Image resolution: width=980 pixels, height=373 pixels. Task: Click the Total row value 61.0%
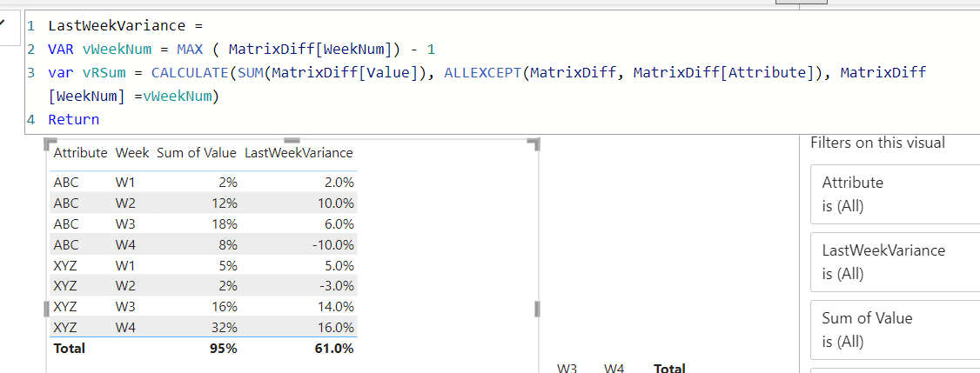(x=333, y=349)
